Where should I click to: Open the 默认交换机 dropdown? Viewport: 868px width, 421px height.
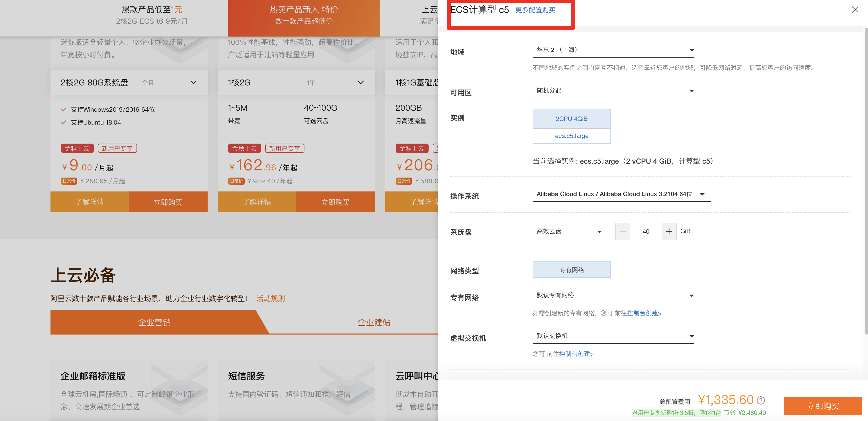point(613,336)
